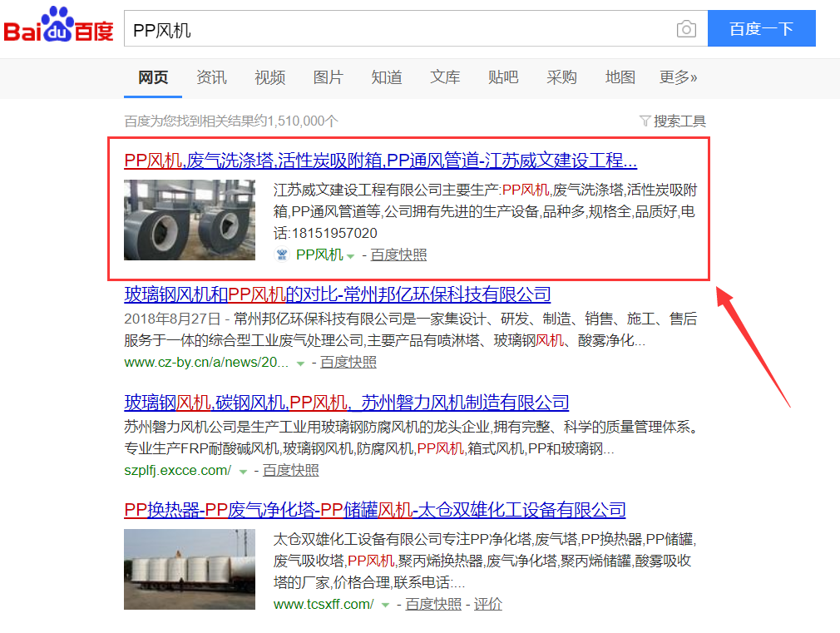Click the 评价 link
840x633 pixels.
(488, 604)
